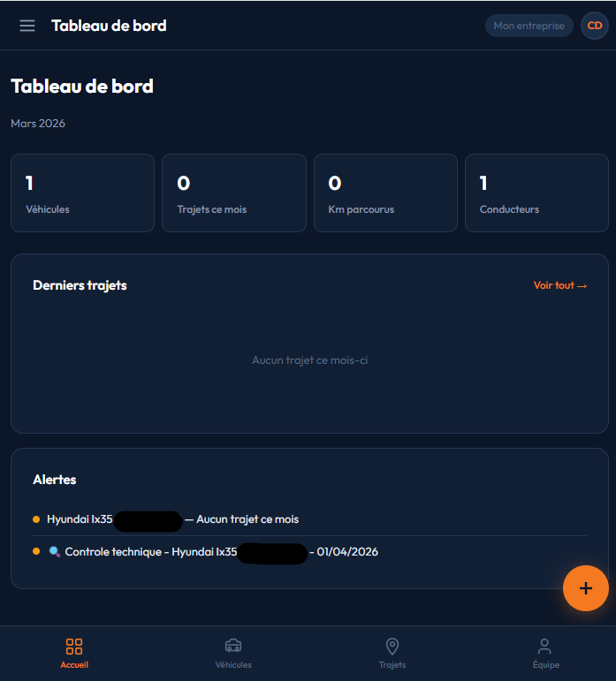The image size is (616, 681).
Task: Click the magnifier icon in Controle technique alert
Action: coord(54,552)
